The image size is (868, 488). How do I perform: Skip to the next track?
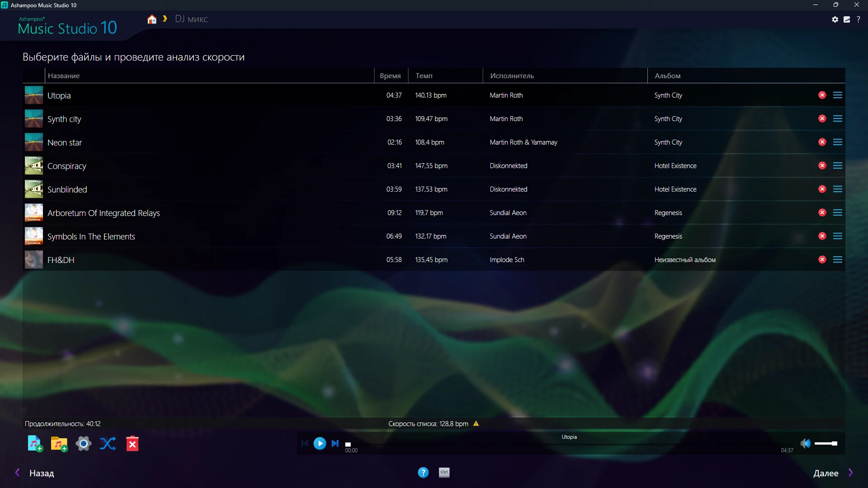coord(335,444)
